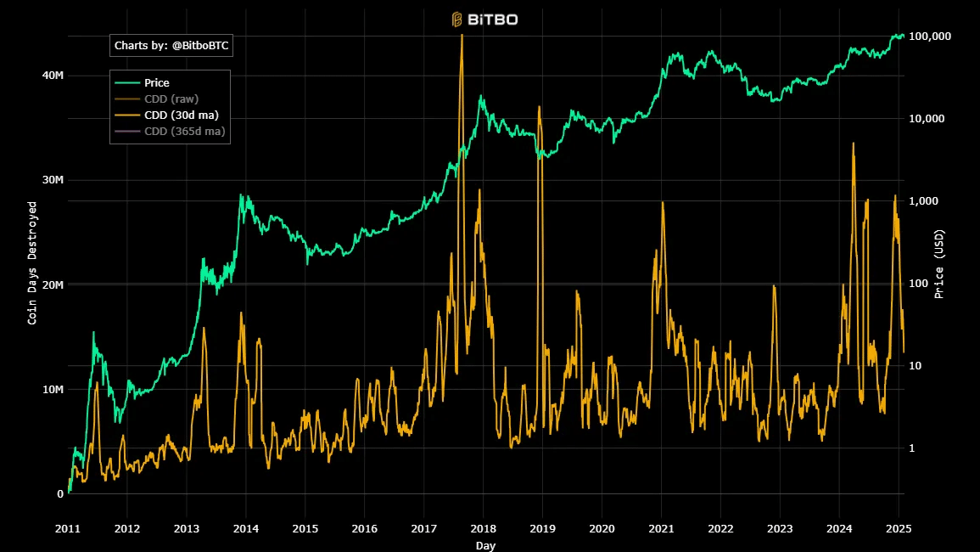Click the 10M left axis tick
The image size is (980, 552).
click(x=53, y=389)
